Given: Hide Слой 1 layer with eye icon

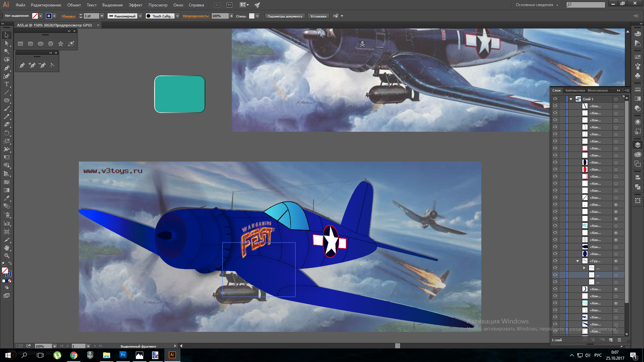Looking at the screenshot, I should 555,99.
